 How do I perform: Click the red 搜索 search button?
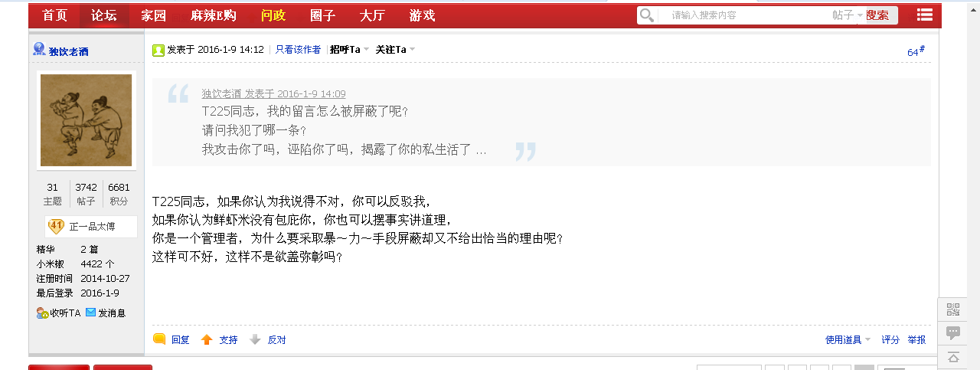coord(878,15)
